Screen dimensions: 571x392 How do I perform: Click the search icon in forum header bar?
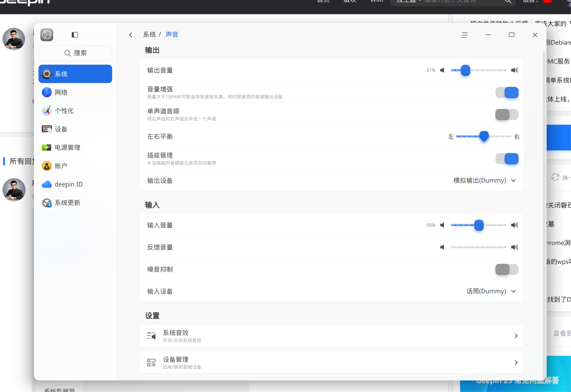pyautogui.click(x=508, y=1)
